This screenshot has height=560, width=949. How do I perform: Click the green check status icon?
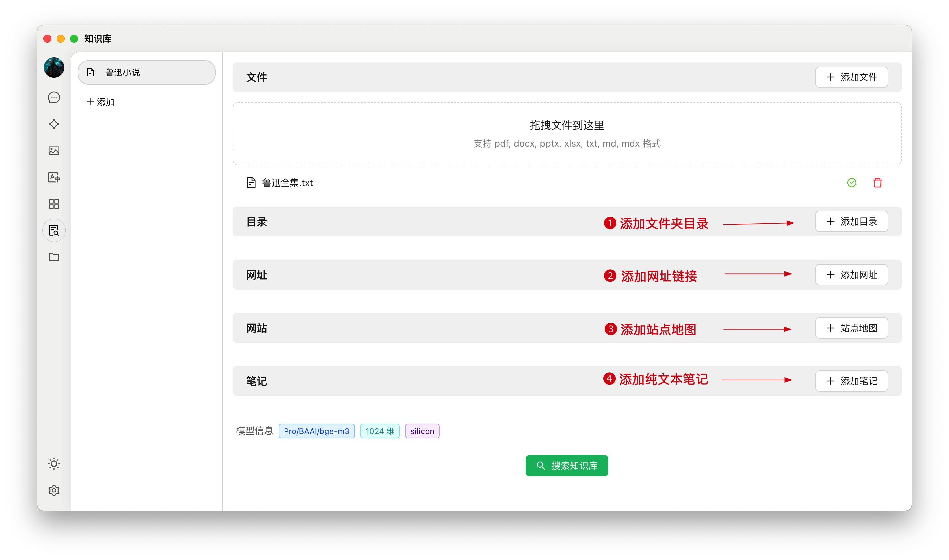coord(852,183)
